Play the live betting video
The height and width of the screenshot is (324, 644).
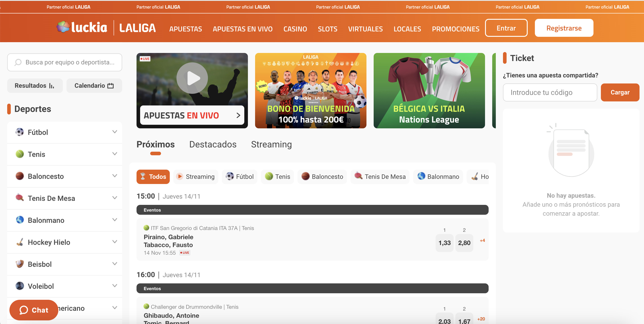[x=192, y=78]
